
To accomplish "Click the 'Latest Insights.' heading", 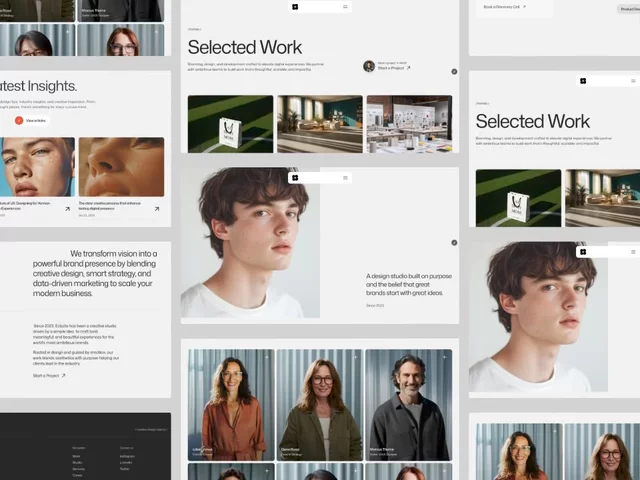I will (x=38, y=86).
